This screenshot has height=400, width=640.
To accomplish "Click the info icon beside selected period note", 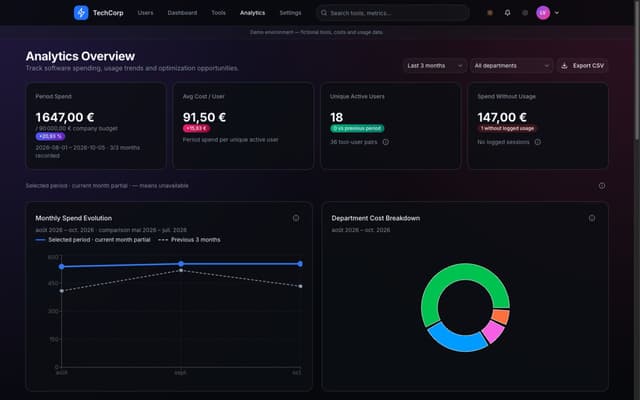I will [x=602, y=186].
